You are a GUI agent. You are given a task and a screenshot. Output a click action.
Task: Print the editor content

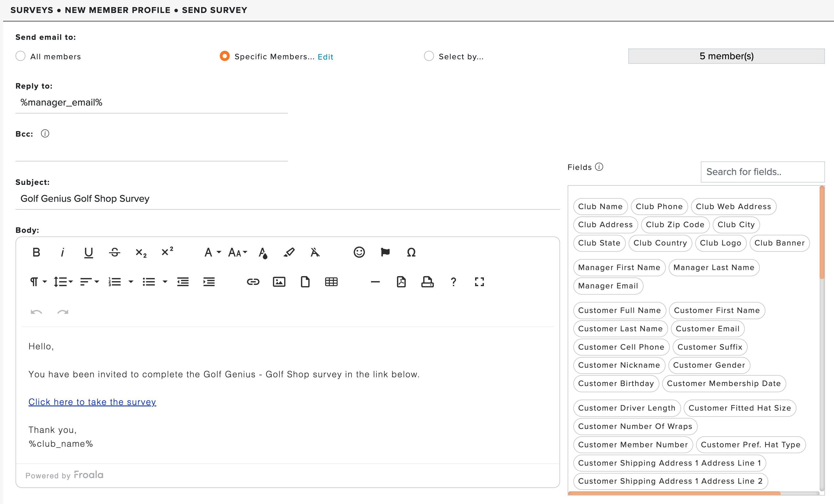tap(427, 282)
